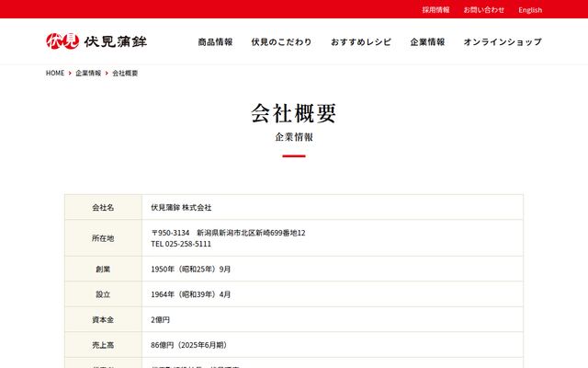The width and height of the screenshot is (588, 368).
Task: Open the 商品情報 menu item
Action: click(215, 41)
